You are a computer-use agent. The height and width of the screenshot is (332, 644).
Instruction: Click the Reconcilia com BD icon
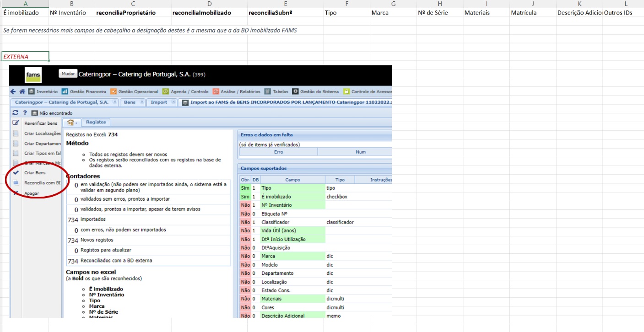pyautogui.click(x=16, y=183)
